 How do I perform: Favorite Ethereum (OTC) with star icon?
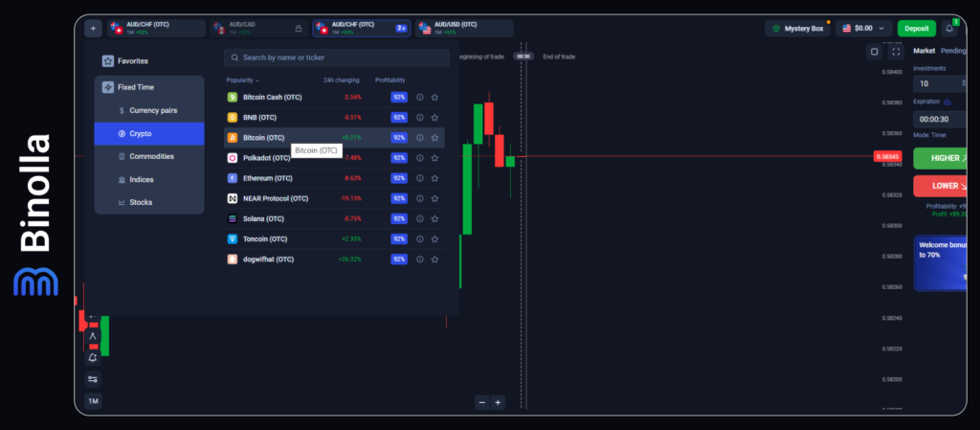point(435,178)
